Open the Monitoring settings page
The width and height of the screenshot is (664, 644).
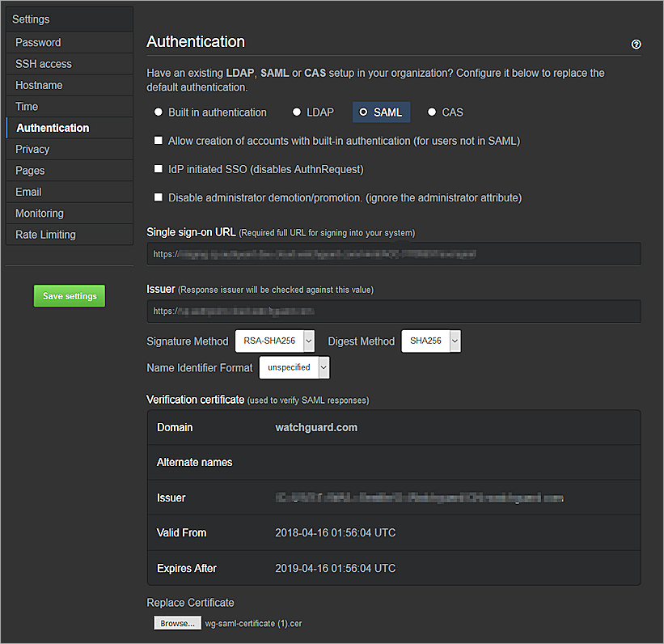40,214
